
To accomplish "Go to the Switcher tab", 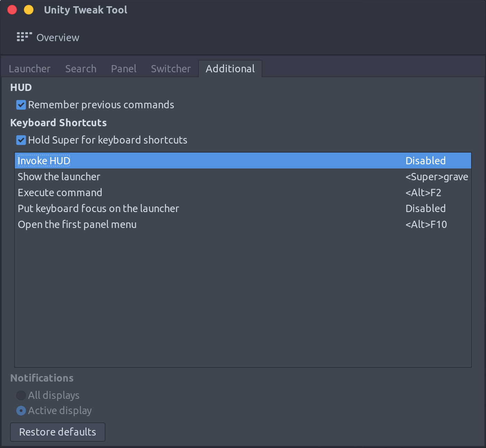I will pos(171,68).
